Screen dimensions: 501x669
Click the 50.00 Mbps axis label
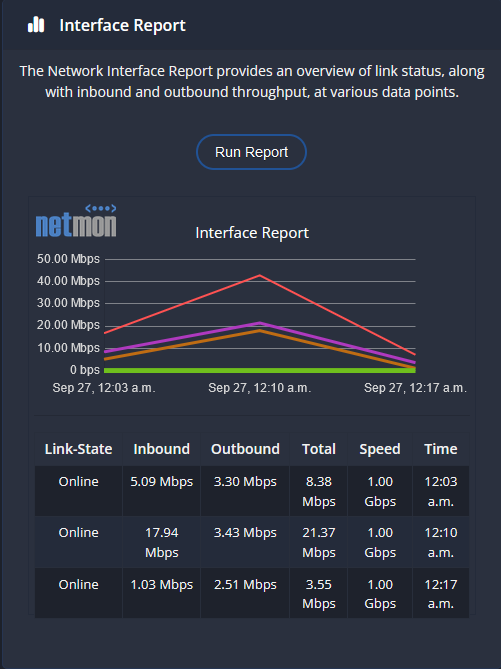click(68, 259)
